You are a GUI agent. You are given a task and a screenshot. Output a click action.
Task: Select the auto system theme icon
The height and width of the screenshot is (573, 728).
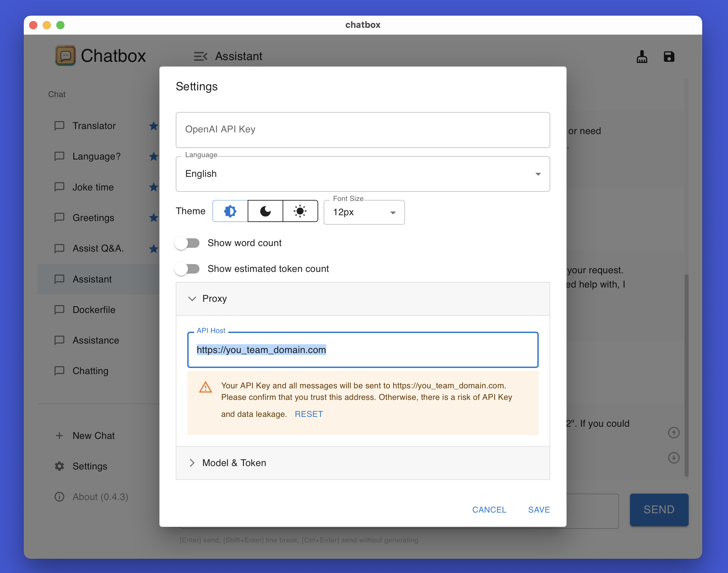230,211
